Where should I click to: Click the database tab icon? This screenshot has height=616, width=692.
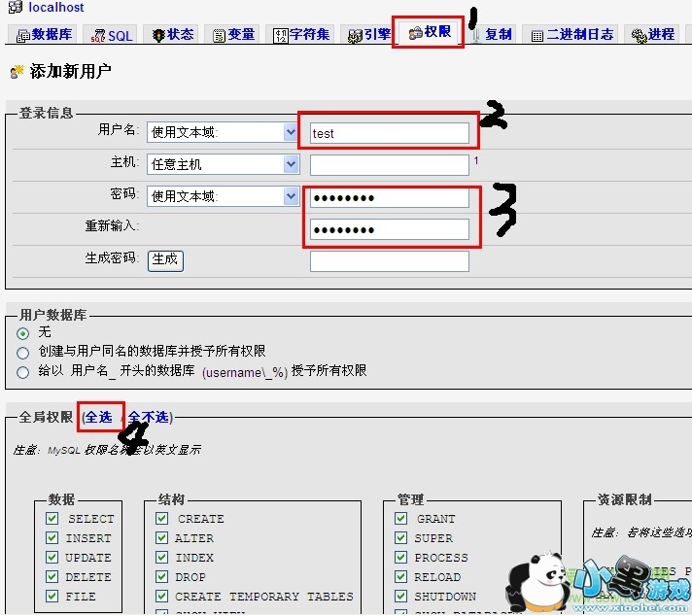coord(23,35)
